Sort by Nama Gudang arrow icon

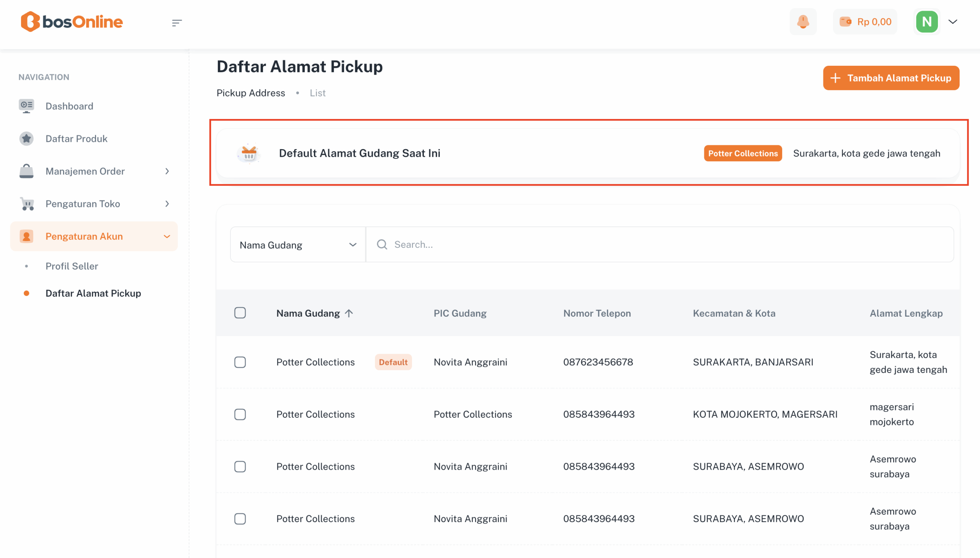(349, 313)
